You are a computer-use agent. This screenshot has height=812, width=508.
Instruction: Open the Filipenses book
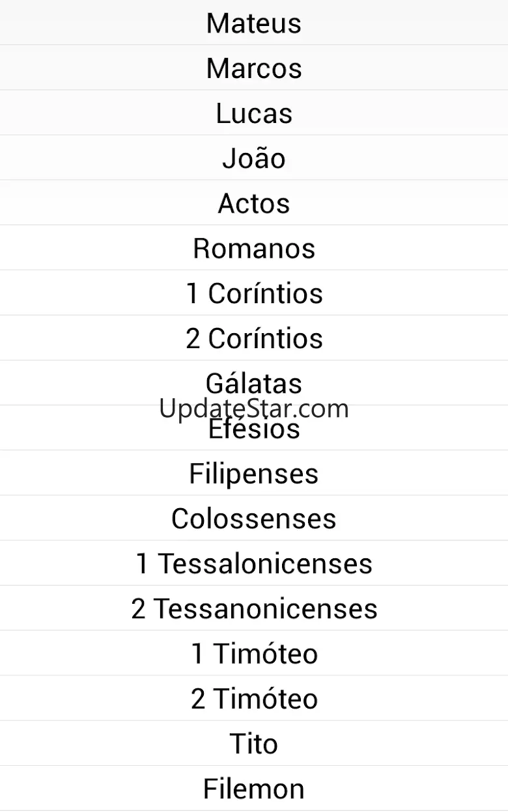[x=254, y=473]
